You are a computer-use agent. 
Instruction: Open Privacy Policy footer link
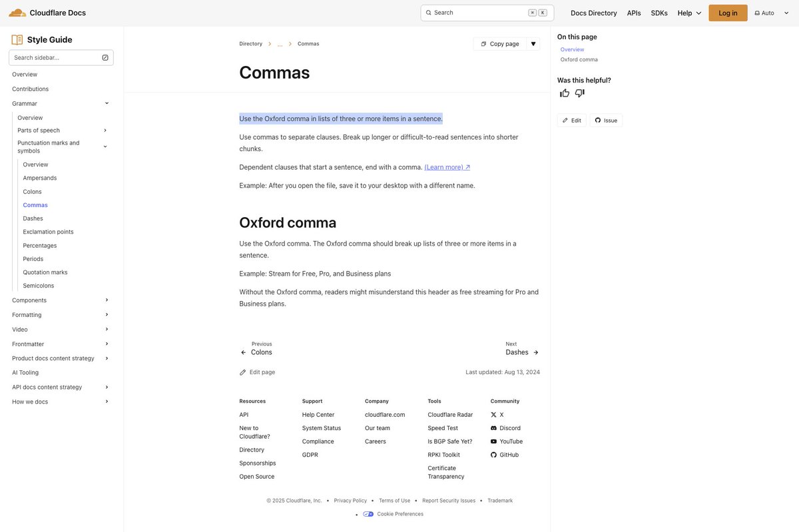point(350,501)
